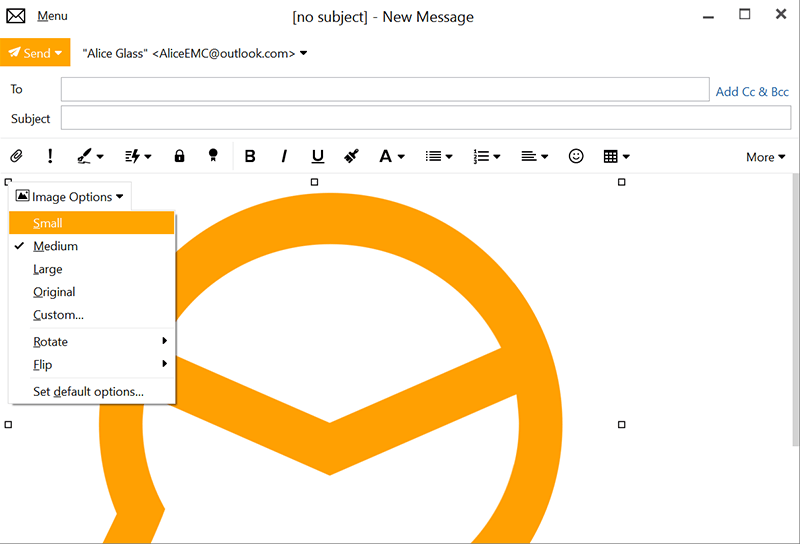The width and height of the screenshot is (800, 544).
Task: Click the clear formatting brush icon
Action: [351, 156]
